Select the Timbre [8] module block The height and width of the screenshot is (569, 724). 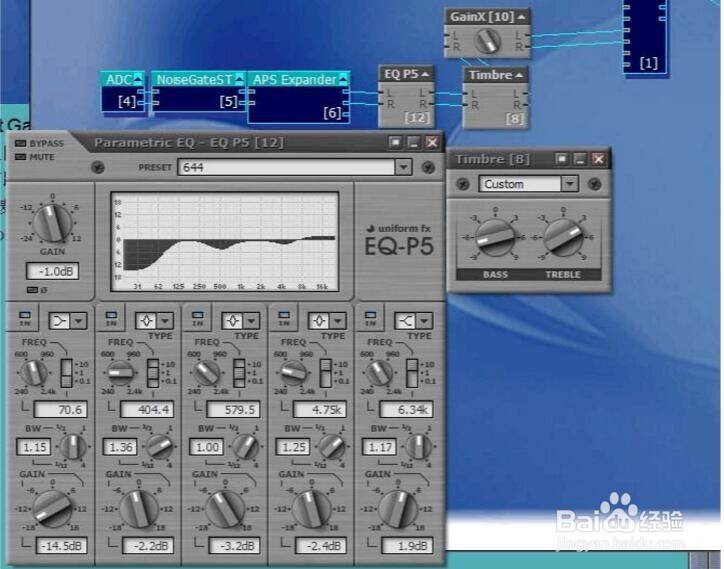(x=495, y=97)
